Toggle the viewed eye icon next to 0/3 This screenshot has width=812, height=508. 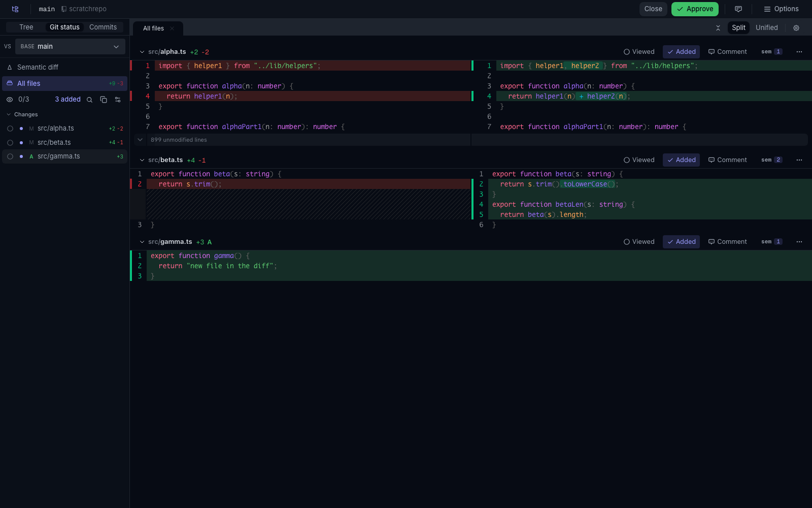tap(10, 100)
